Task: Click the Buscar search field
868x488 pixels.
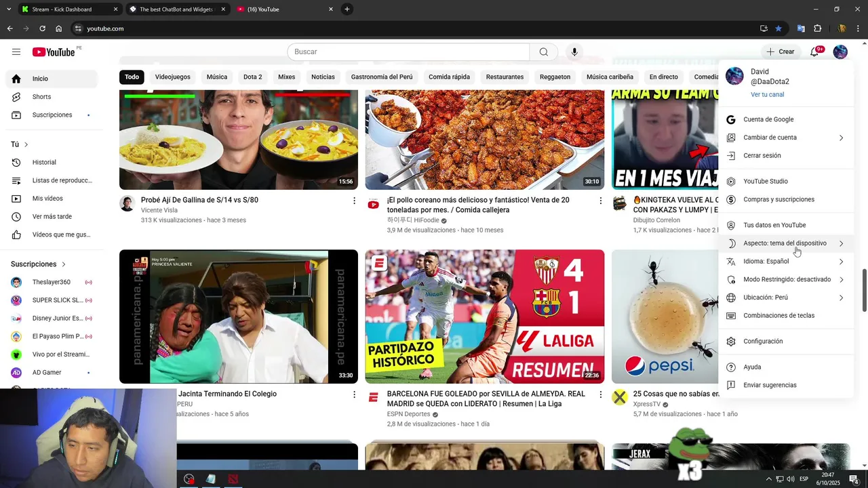Action: pos(408,52)
